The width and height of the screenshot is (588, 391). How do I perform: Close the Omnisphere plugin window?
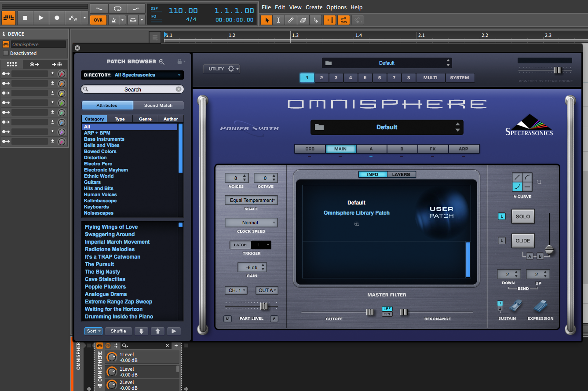pyautogui.click(x=77, y=48)
